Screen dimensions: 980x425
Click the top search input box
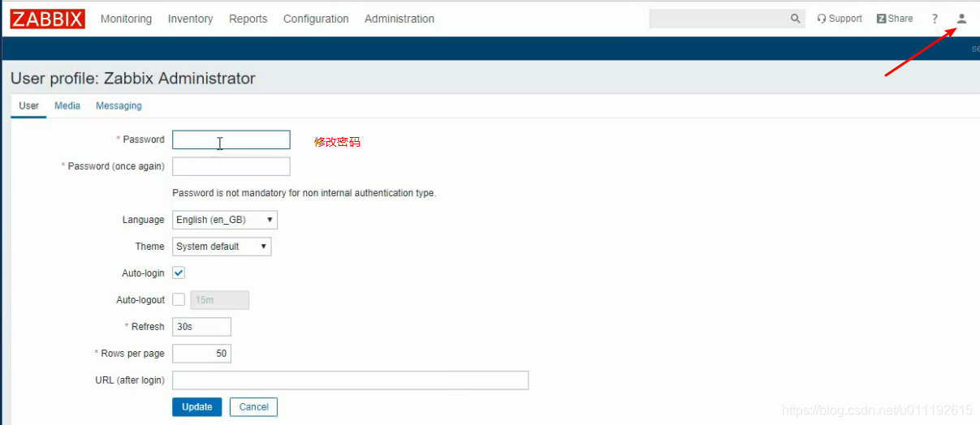point(719,19)
